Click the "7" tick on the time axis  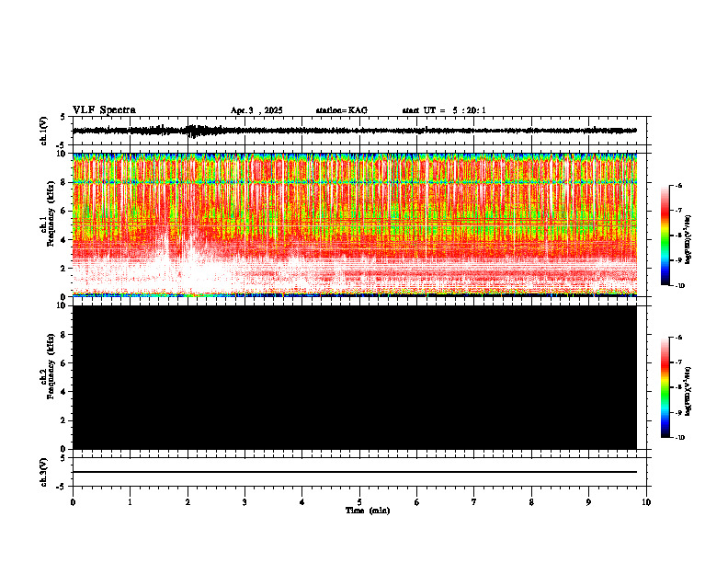pyautogui.click(x=473, y=502)
